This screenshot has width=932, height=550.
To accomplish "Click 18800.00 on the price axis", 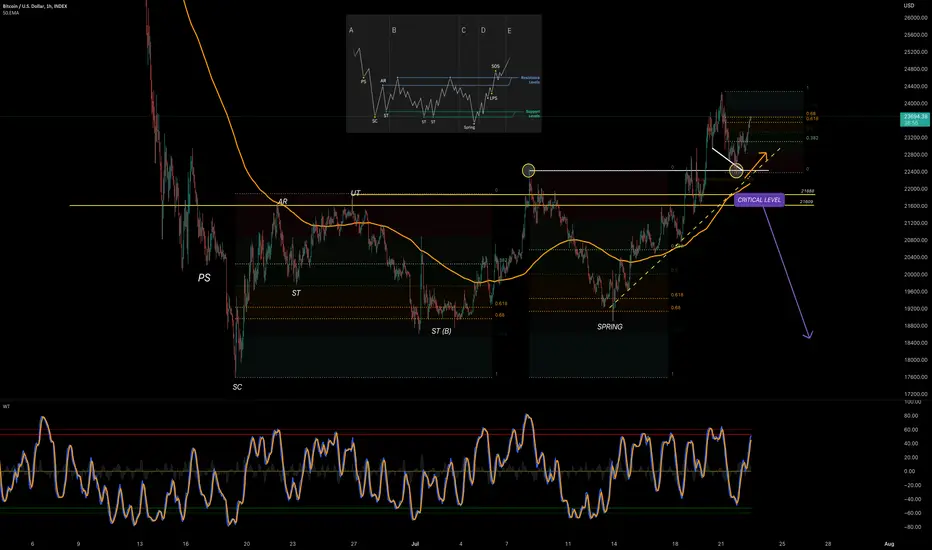I will point(916,326).
